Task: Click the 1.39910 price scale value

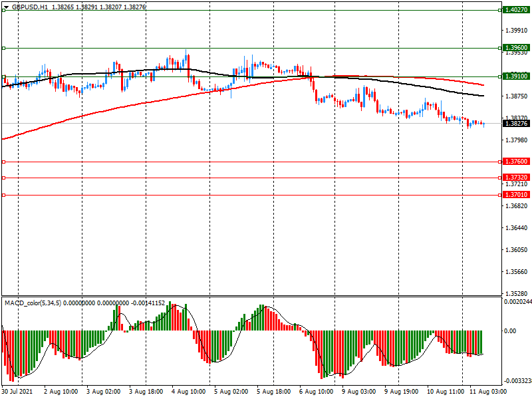Action: [517, 31]
